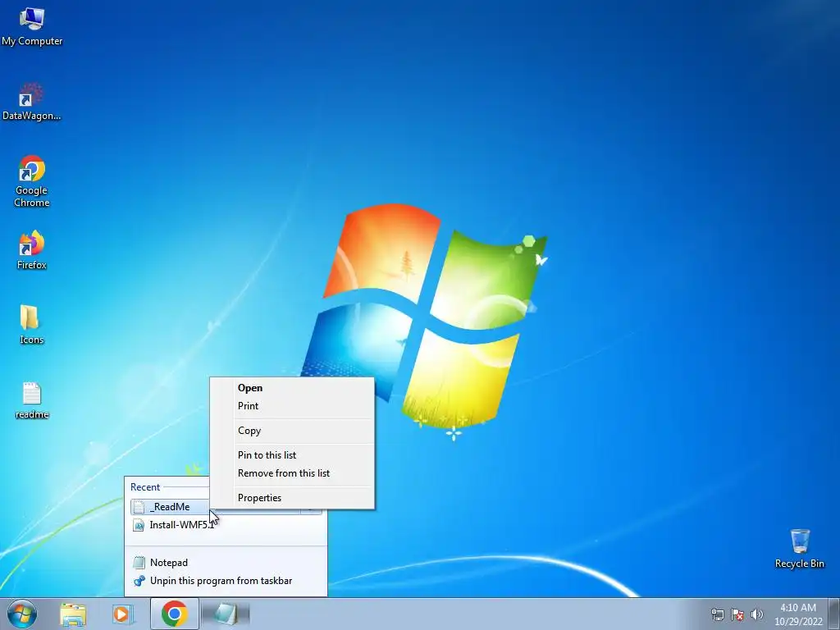The height and width of the screenshot is (630, 840).
Task: Open the volume speaker tray icon
Action: 756,614
